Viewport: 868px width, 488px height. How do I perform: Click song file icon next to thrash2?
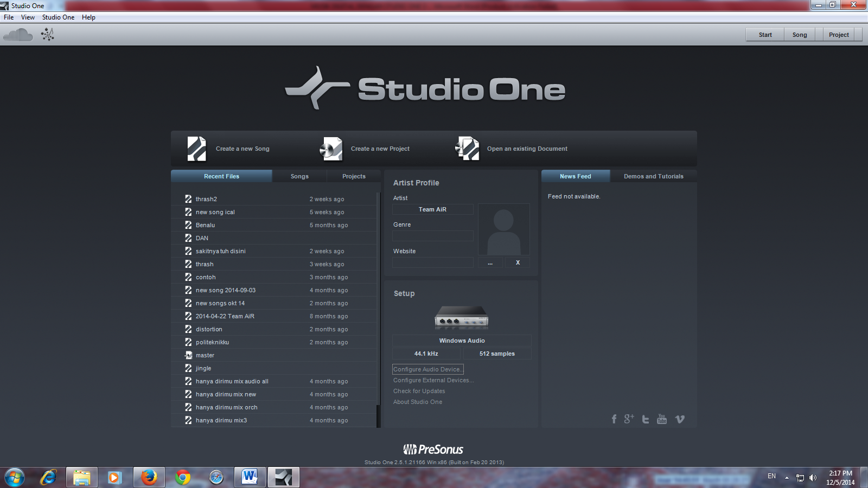click(188, 199)
